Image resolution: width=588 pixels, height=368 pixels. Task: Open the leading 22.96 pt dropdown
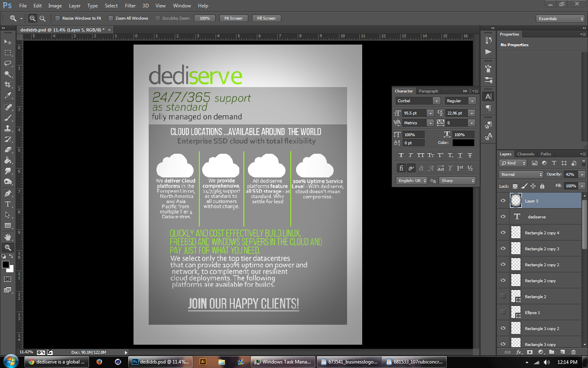pos(472,113)
